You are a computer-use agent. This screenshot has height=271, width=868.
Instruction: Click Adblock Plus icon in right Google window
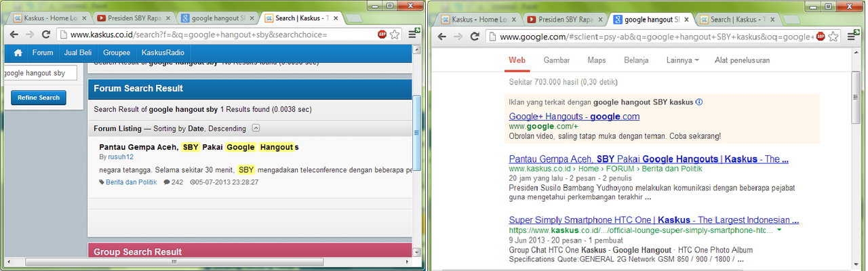pos(821,36)
